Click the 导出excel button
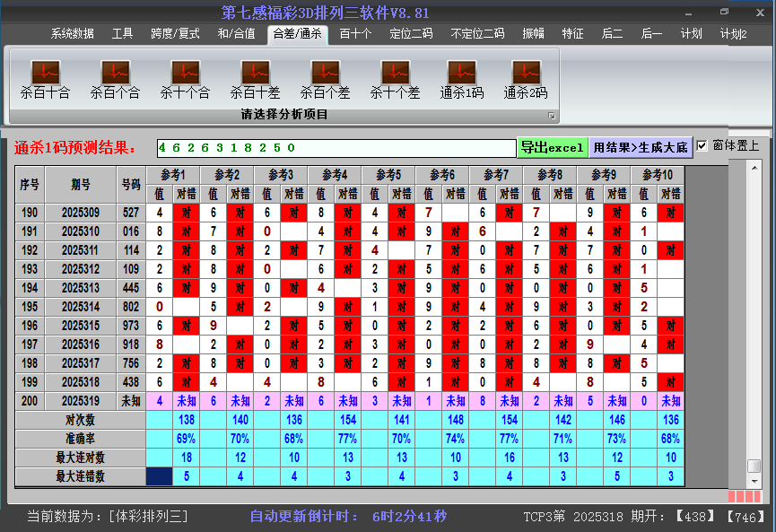Screen dimensions: 776x532 click(552, 148)
